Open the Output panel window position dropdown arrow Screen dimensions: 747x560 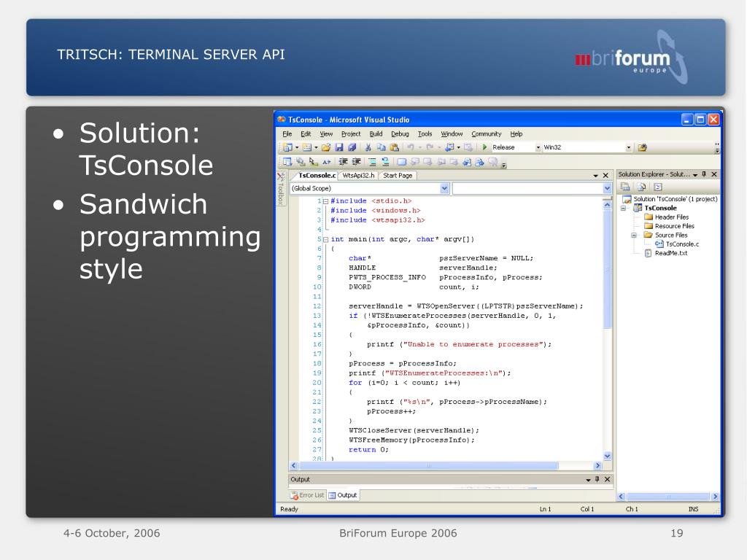point(589,480)
